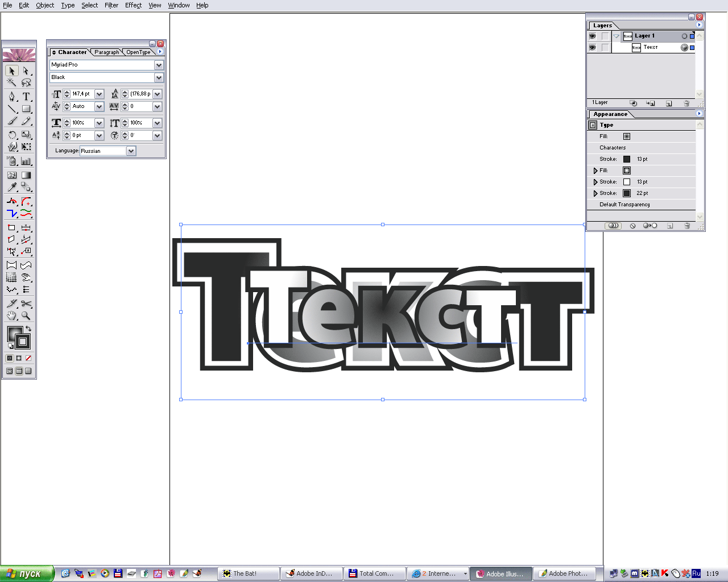
Task: Choose the Eyedropper tool
Action: click(x=12, y=187)
